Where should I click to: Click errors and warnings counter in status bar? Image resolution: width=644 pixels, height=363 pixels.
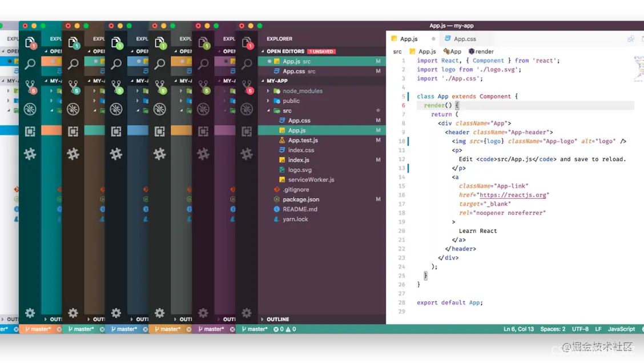[x=285, y=329]
